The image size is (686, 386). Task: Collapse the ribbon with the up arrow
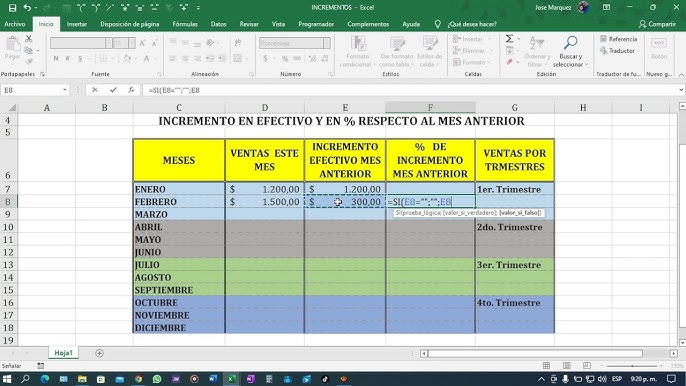point(681,75)
